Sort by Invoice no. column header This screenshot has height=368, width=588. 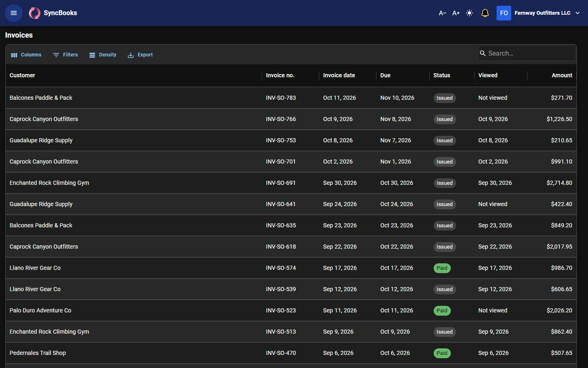coord(280,75)
